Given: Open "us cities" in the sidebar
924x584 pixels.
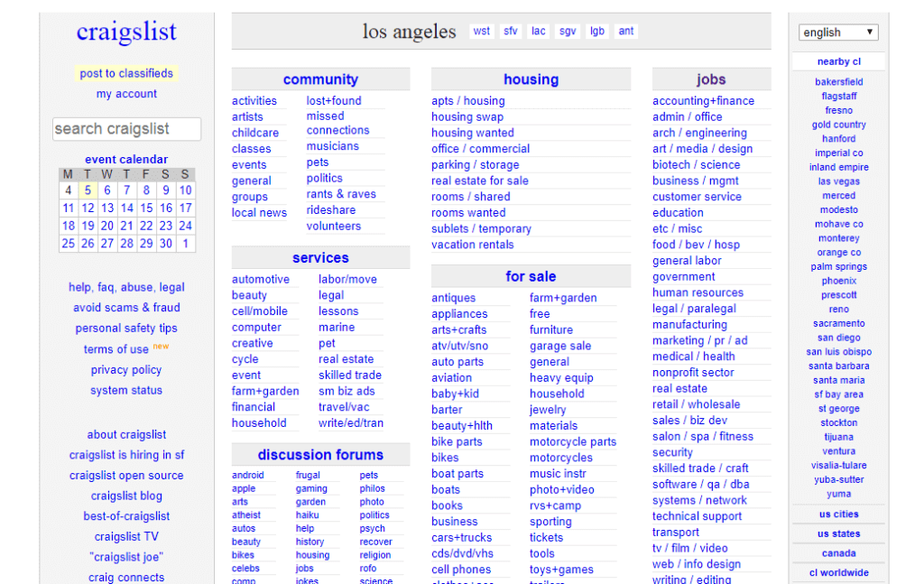Looking at the screenshot, I should (837, 514).
